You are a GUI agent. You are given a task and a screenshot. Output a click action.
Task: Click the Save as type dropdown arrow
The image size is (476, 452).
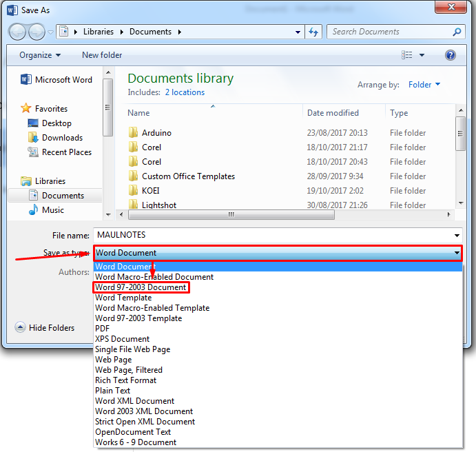457,253
